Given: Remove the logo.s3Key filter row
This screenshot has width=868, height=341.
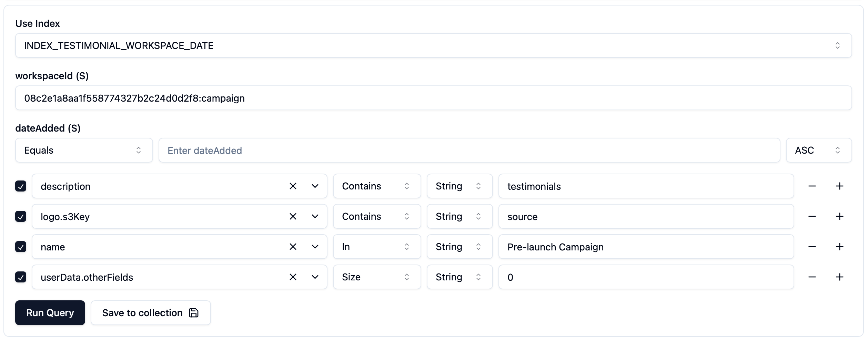Looking at the screenshot, I should [813, 216].
